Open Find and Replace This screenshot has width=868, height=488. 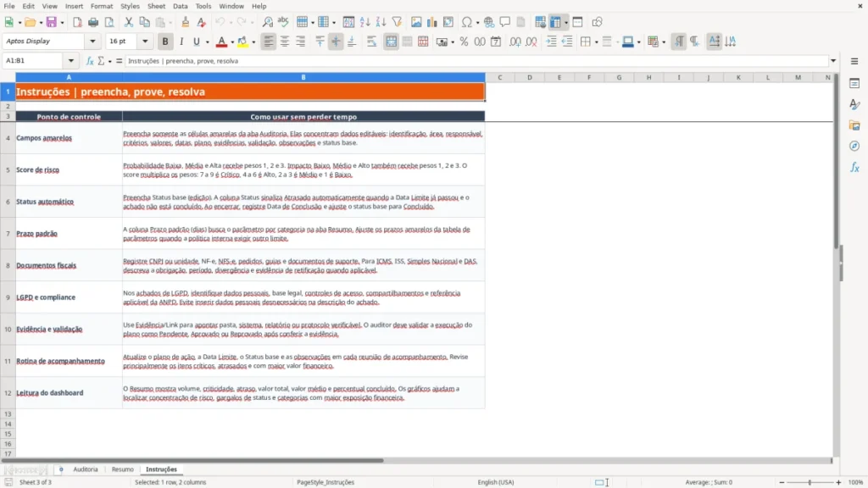coord(267,22)
